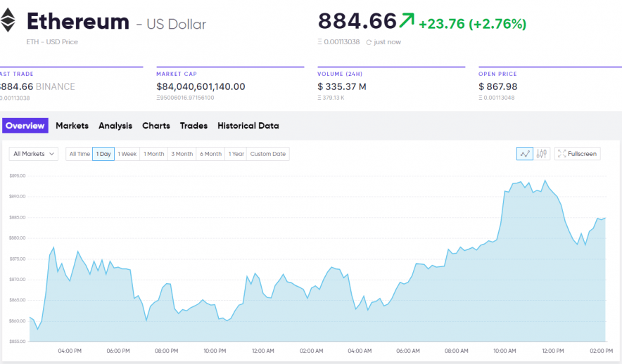Set chart range to 1 Year
Viewport: 622px width, 364px height.
point(236,154)
